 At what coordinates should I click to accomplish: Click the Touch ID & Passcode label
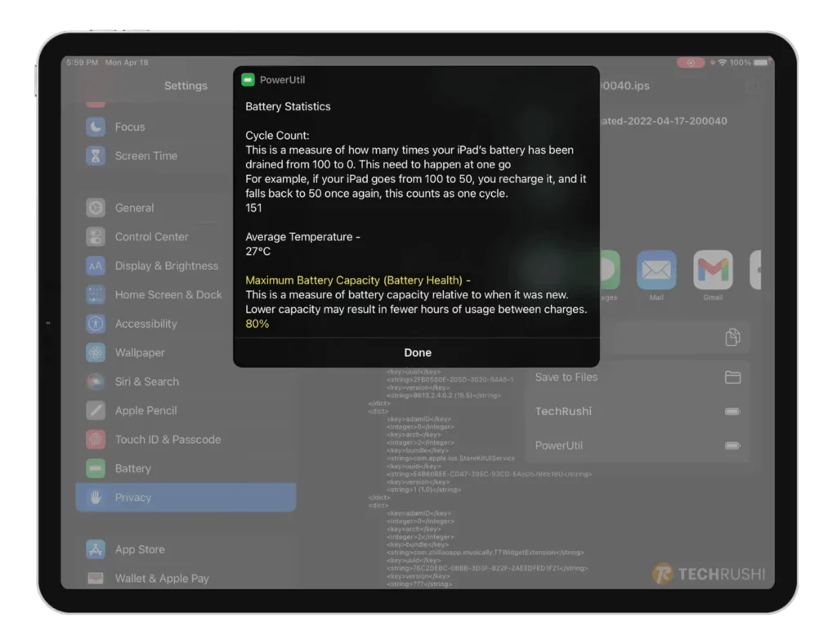click(168, 440)
